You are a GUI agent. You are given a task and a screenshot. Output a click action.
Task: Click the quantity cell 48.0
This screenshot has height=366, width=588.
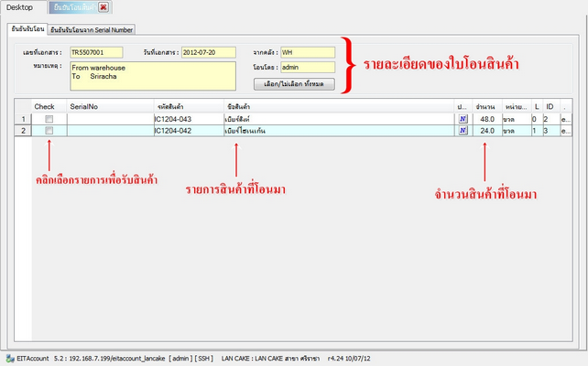point(487,119)
